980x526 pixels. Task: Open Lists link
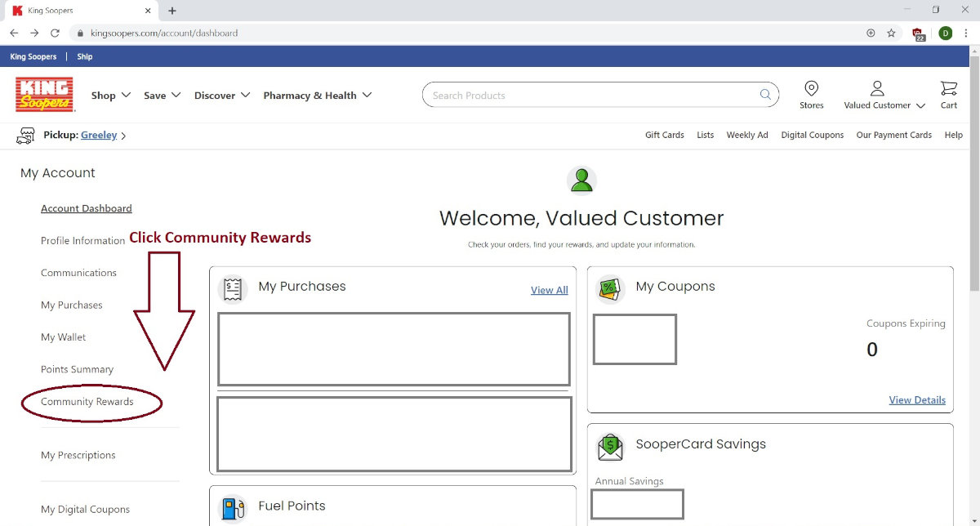click(706, 136)
